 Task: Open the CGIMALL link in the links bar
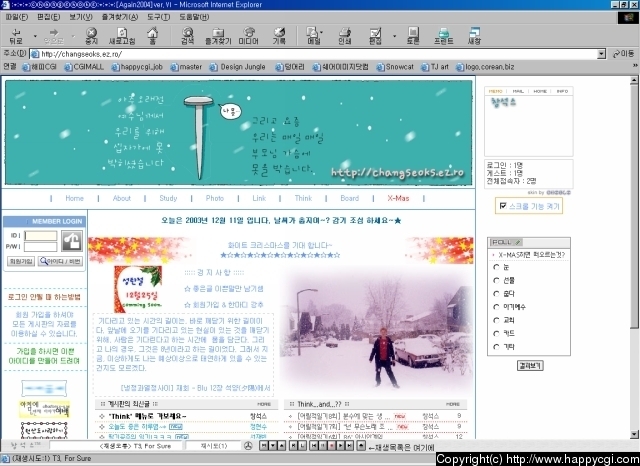click(84, 67)
